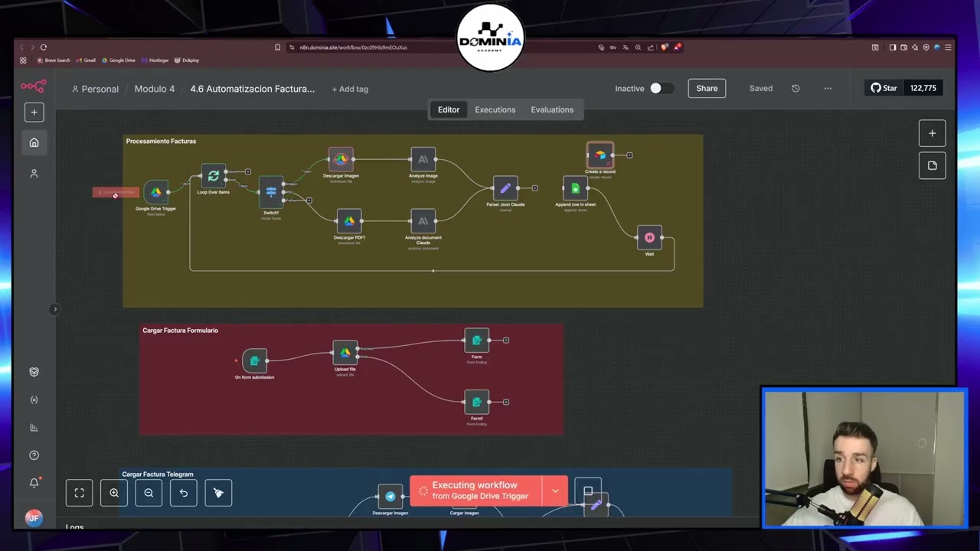The image size is (980, 551).
Task: Open the Logs panel
Action: (74, 527)
